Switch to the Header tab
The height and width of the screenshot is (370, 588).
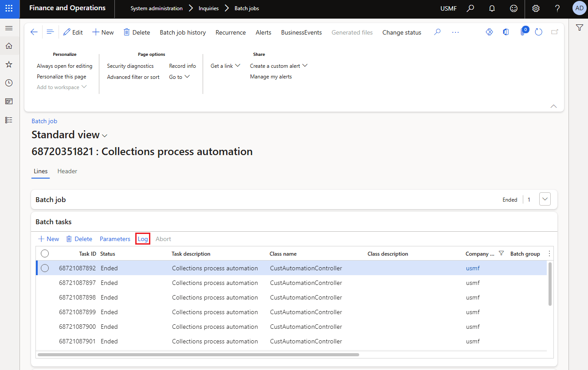coord(67,171)
